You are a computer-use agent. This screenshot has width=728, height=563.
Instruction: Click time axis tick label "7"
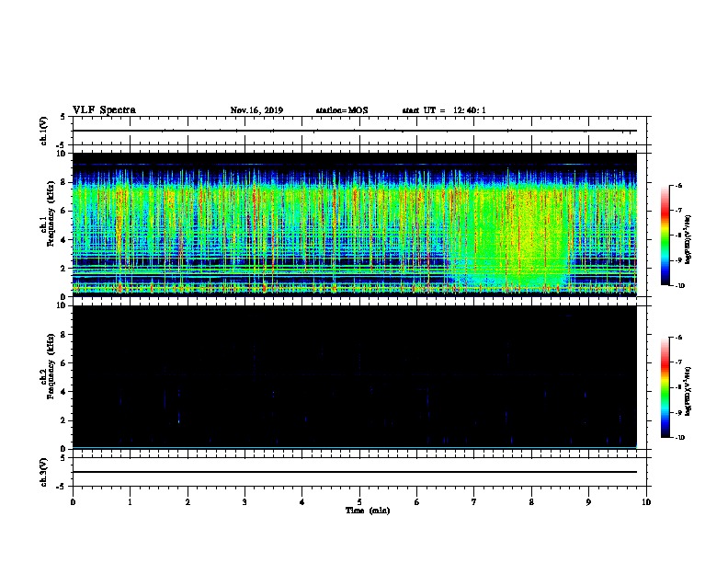(474, 502)
